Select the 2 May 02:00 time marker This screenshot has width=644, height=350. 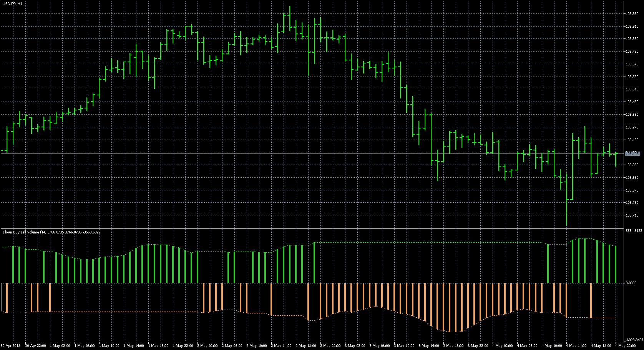207,346
